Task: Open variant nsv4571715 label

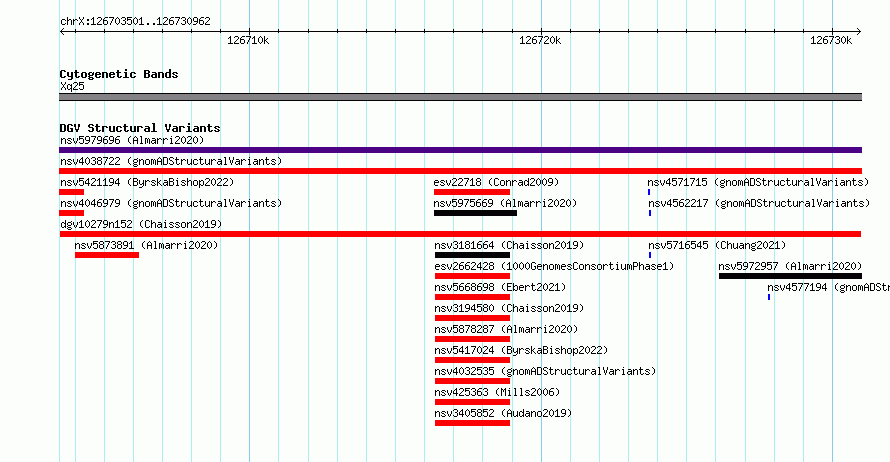Action: (758, 182)
